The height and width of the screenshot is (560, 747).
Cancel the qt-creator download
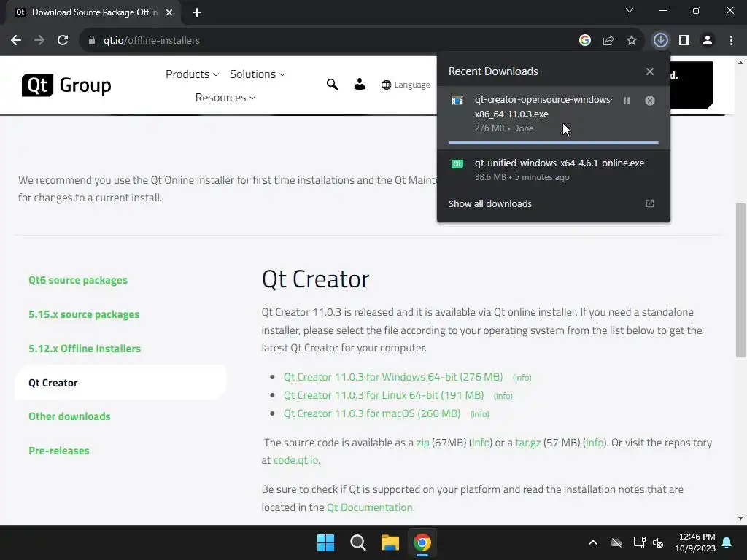coord(650,101)
